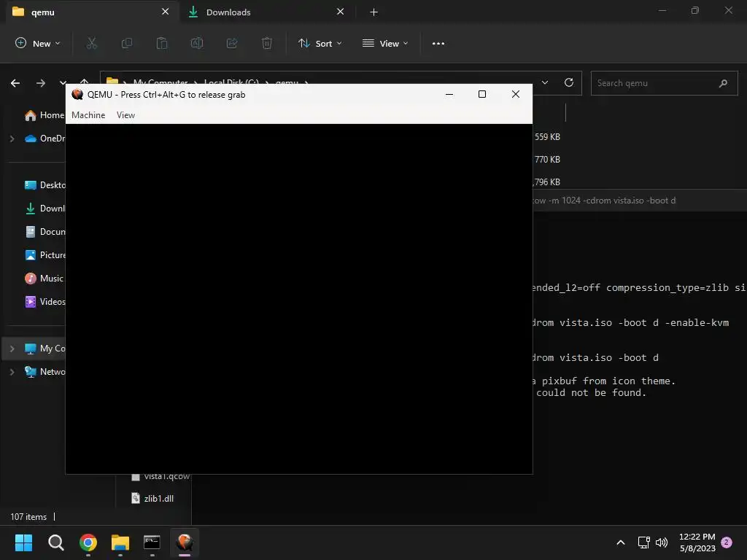Image resolution: width=747 pixels, height=560 pixels.
Task: Open Downloads in navigation pane
Action: click(44, 208)
